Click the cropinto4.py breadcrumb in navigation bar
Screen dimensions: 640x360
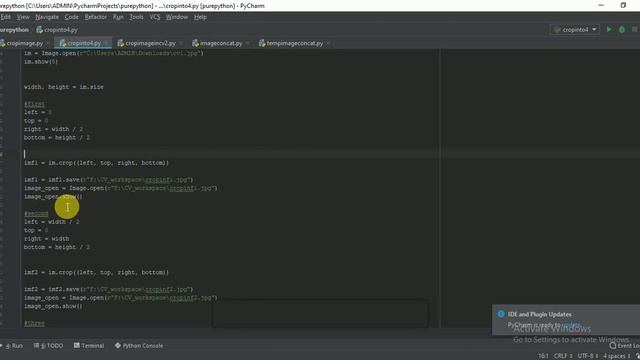point(57,30)
